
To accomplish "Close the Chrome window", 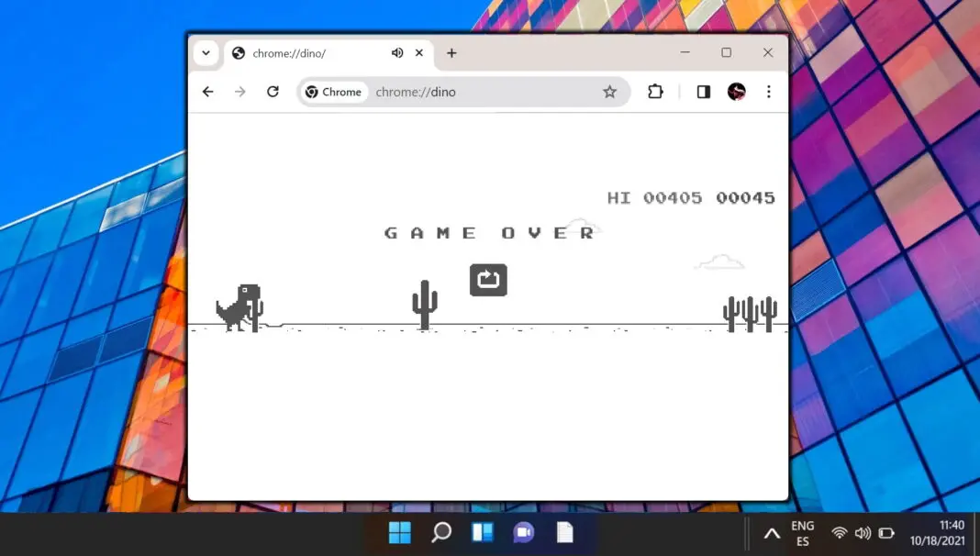I will pyautogui.click(x=767, y=53).
